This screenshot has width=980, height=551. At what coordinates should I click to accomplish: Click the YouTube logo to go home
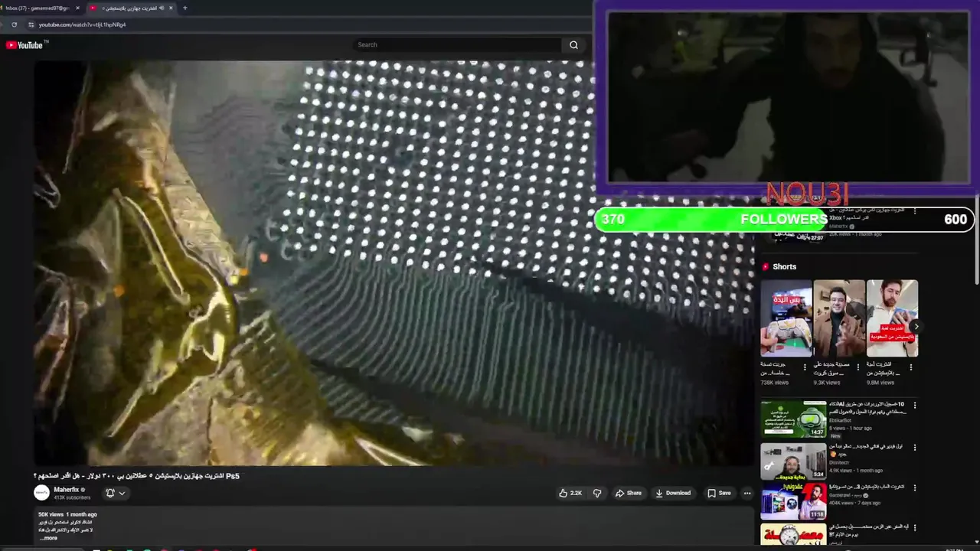click(x=25, y=45)
